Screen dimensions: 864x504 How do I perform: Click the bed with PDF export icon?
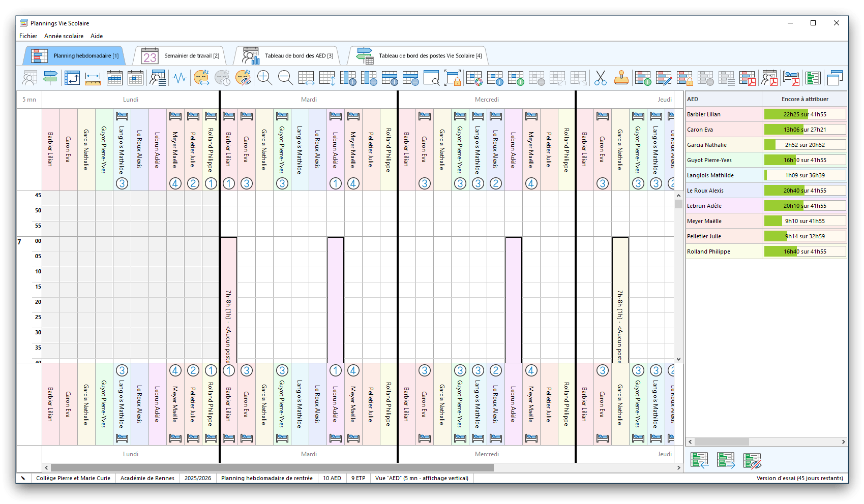point(791,78)
